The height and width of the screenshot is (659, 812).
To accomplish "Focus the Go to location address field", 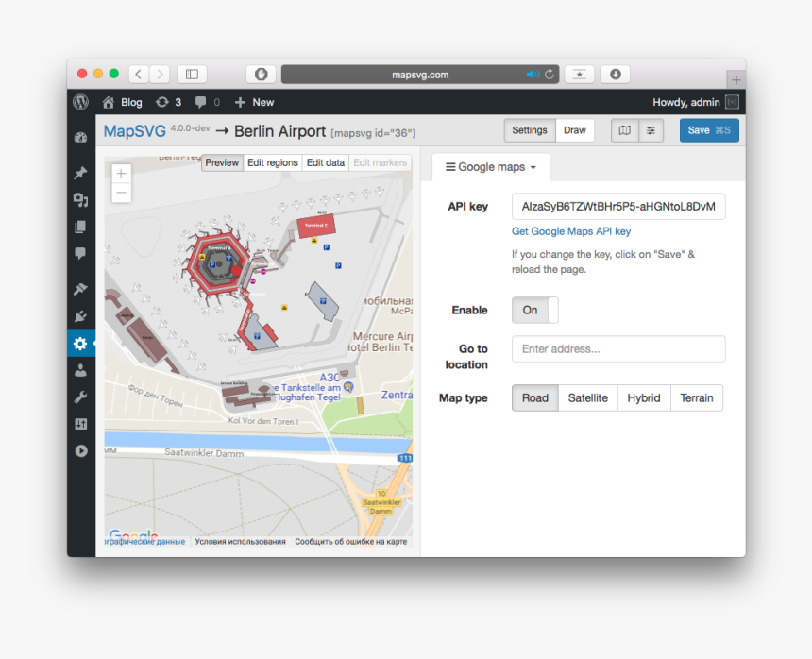I will point(618,349).
